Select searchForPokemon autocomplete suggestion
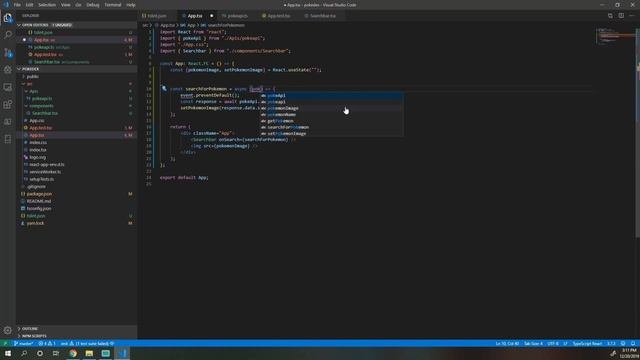The width and height of the screenshot is (640, 360). [x=332, y=127]
